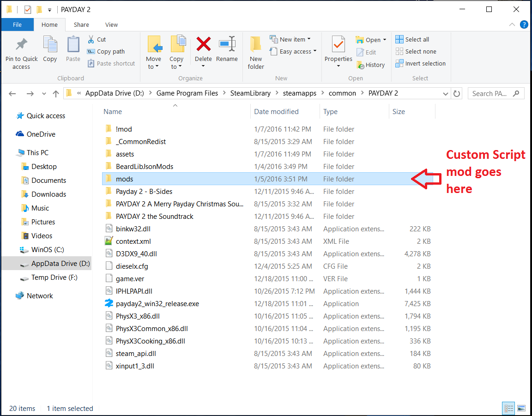Click Open in ribbon Open group

(x=371, y=40)
